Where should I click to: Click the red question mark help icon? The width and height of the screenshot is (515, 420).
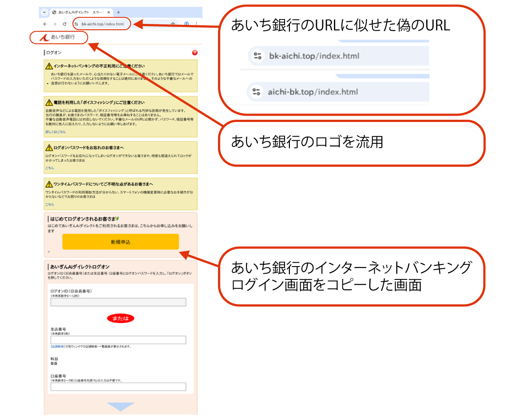pyautogui.click(x=194, y=53)
